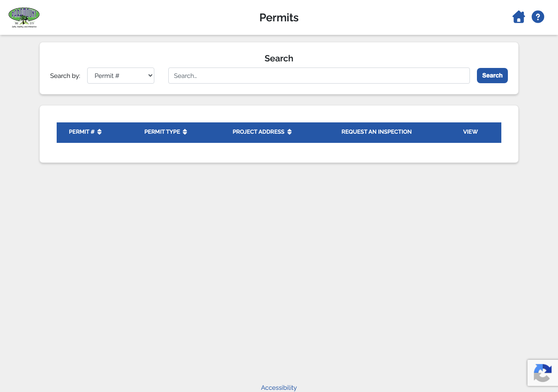Click the Paramount city logo
The image size is (558, 392).
pos(24,17)
